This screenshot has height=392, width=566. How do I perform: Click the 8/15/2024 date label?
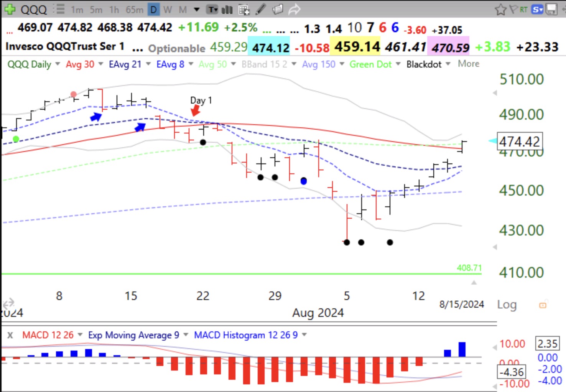[x=461, y=305]
